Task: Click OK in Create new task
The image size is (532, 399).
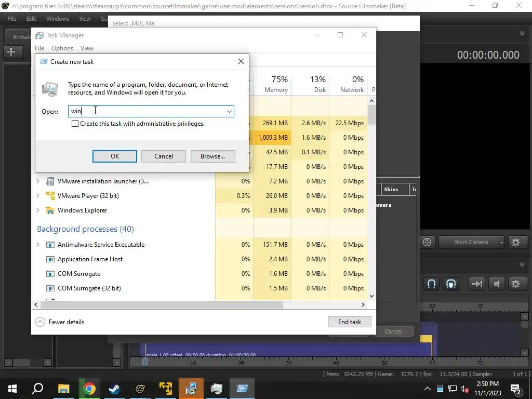Action: [x=115, y=156]
